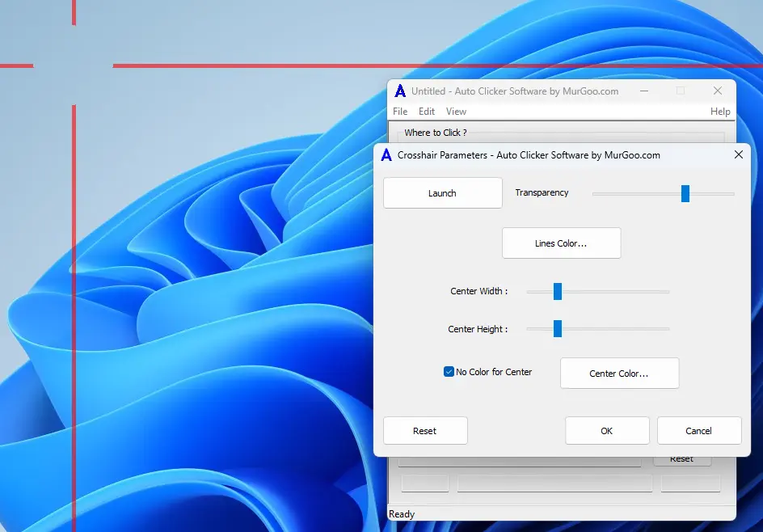763x532 pixels.
Task: Open the Center Color picker
Action: (619, 373)
